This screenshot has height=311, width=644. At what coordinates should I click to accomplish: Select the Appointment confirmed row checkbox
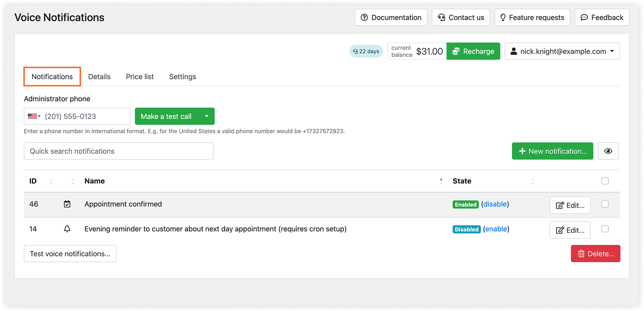(605, 204)
